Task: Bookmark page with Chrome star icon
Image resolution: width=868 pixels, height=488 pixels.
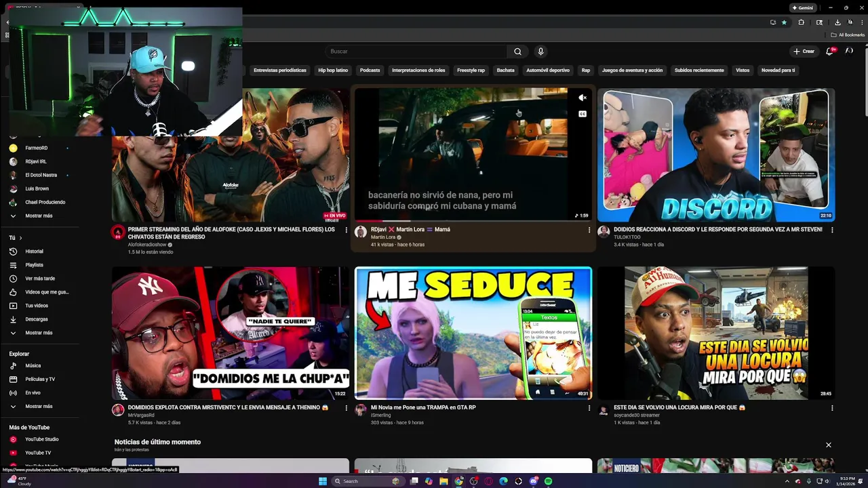Action: pyautogui.click(x=784, y=22)
